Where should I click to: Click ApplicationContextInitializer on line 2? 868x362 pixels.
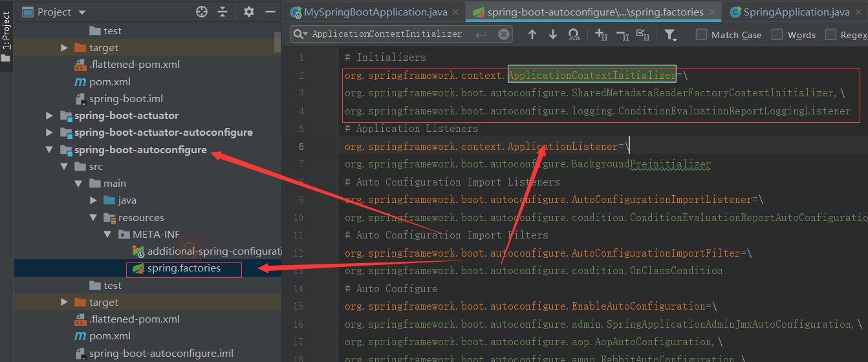[x=592, y=76]
